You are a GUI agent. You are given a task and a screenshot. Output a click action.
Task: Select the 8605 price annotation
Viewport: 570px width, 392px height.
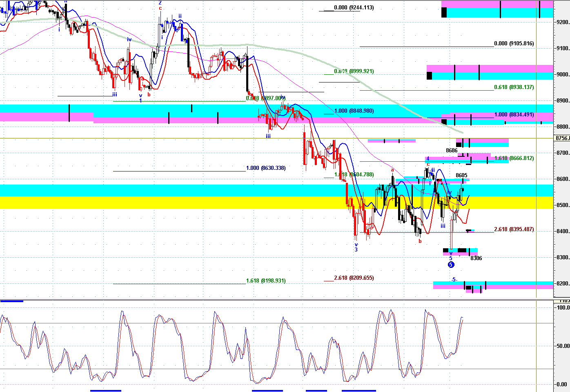click(461, 176)
